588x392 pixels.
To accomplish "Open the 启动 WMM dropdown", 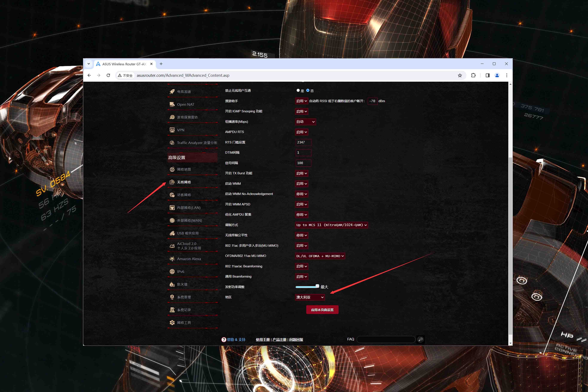I will 301,184.
